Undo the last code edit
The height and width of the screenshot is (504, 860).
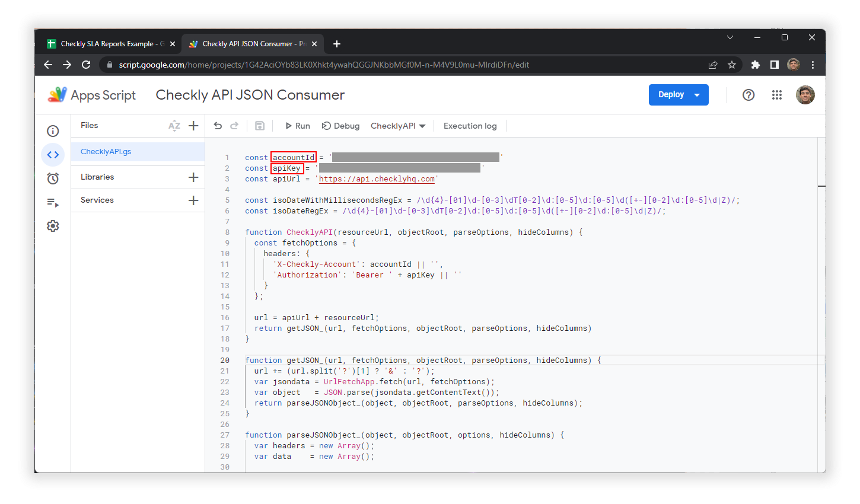tap(218, 125)
